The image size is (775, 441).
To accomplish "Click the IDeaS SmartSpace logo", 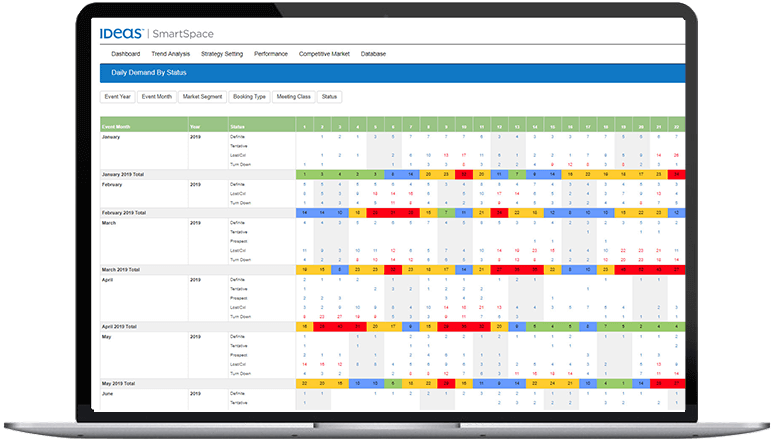I will coord(157,34).
